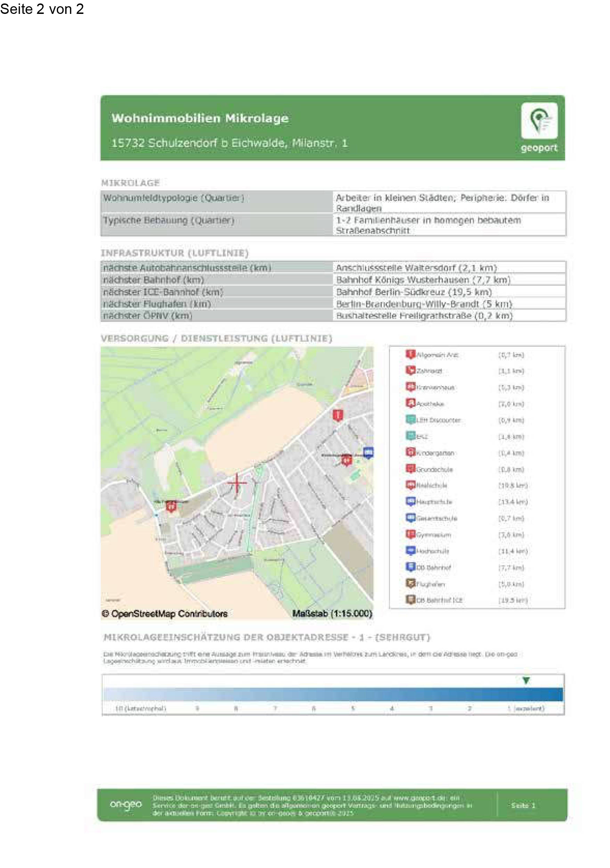Click the Krankenhaus legend icon
The height and width of the screenshot is (868, 610).
click(x=410, y=387)
